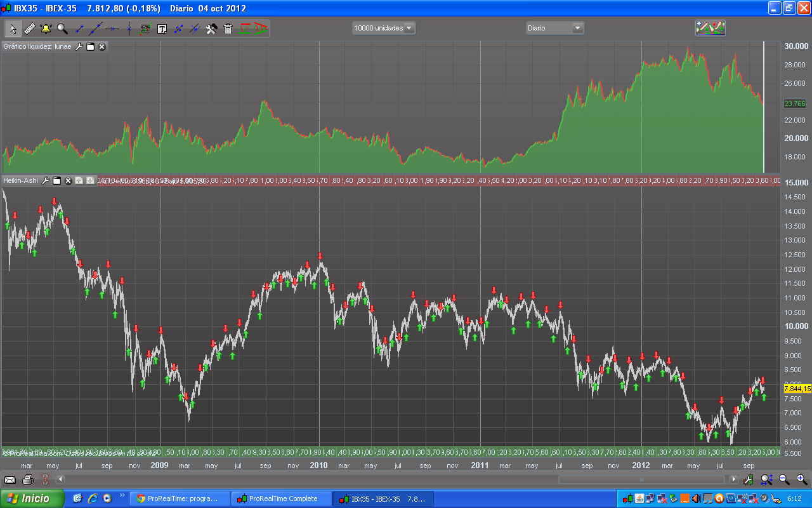The width and height of the screenshot is (812, 508).
Task: Switch to Chrome ProRealTime taskbar tab
Action: pos(178,498)
